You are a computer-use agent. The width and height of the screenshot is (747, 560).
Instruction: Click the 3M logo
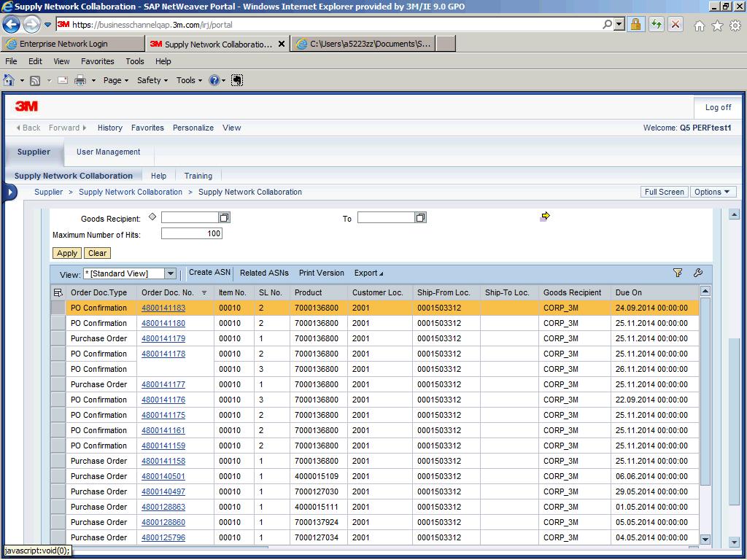click(x=27, y=106)
